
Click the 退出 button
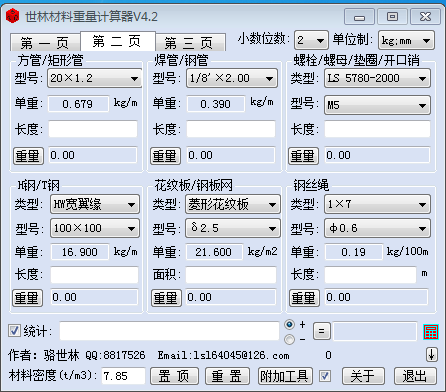click(x=415, y=376)
